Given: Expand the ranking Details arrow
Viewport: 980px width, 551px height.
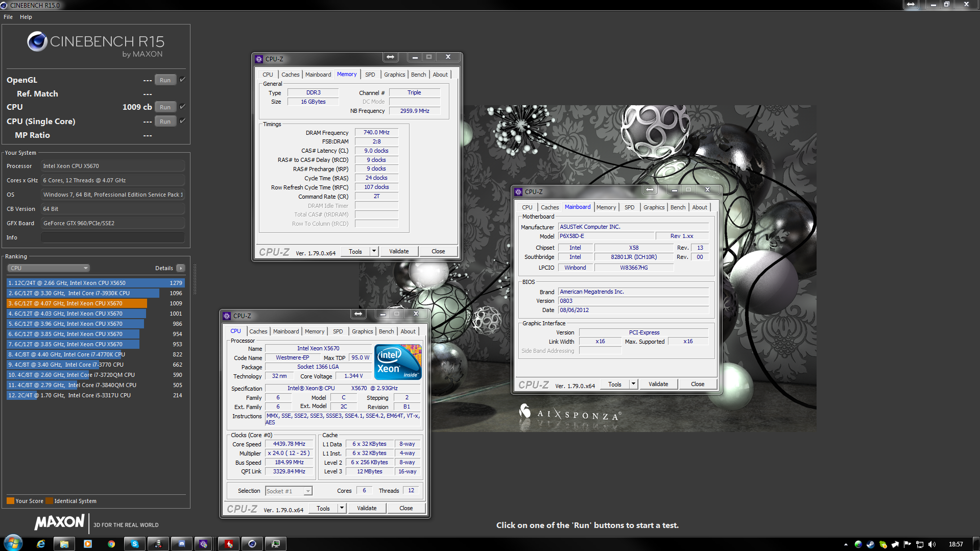Looking at the screenshot, I should 180,268.
